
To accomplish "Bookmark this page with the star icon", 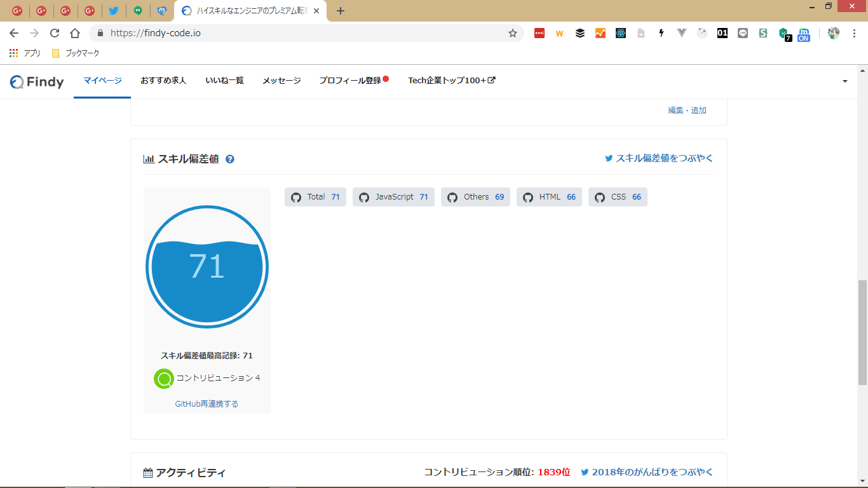I will click(x=513, y=33).
